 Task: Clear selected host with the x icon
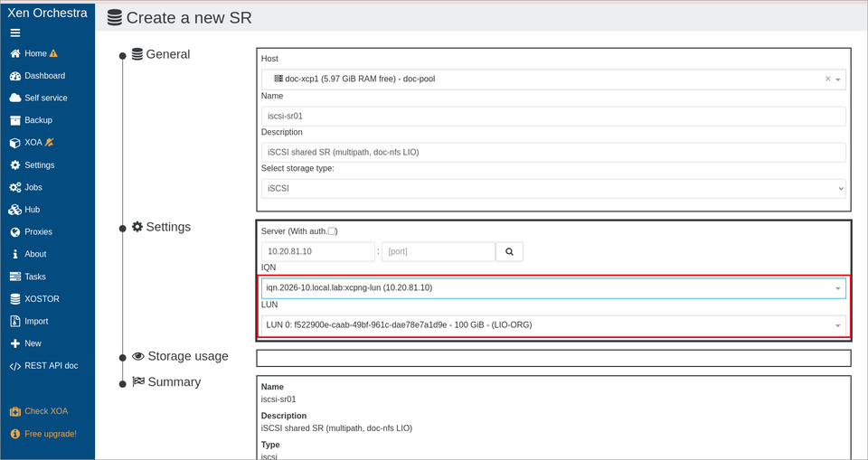(x=828, y=80)
